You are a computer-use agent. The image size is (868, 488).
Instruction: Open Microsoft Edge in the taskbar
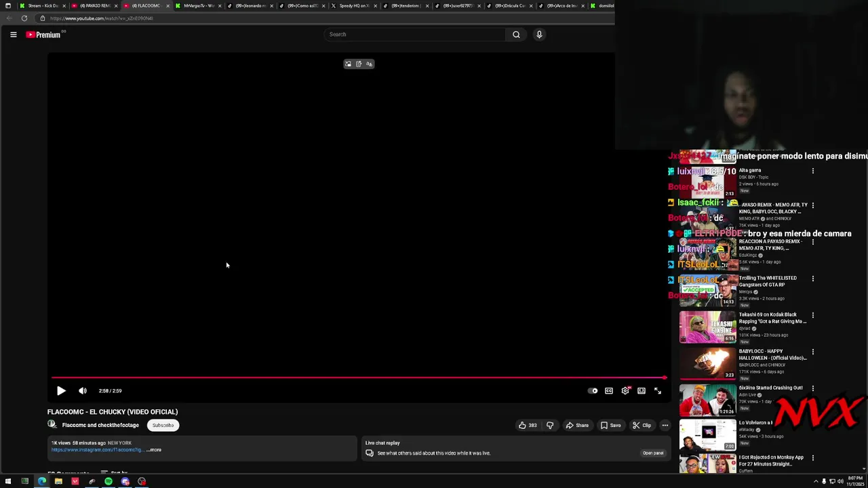41,481
